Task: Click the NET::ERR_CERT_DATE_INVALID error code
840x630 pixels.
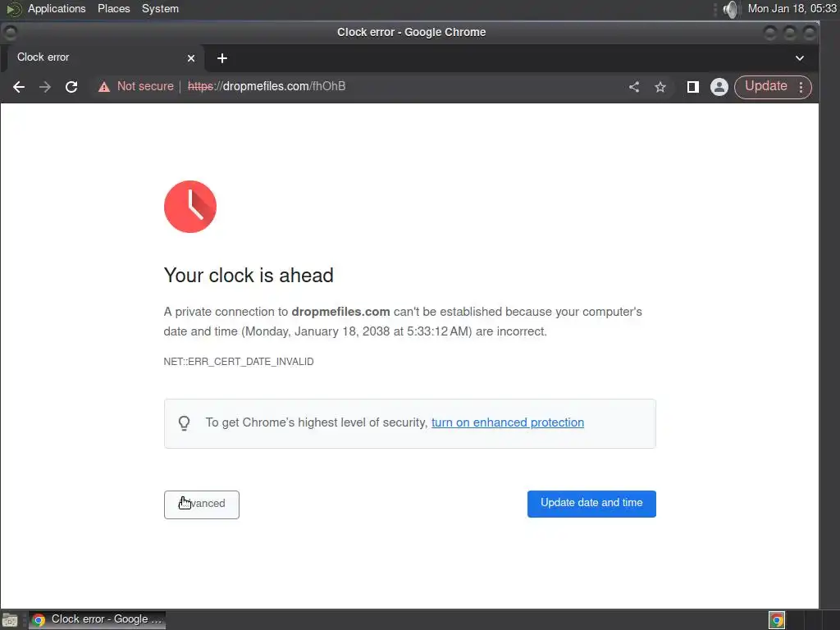Action: pyautogui.click(x=239, y=362)
